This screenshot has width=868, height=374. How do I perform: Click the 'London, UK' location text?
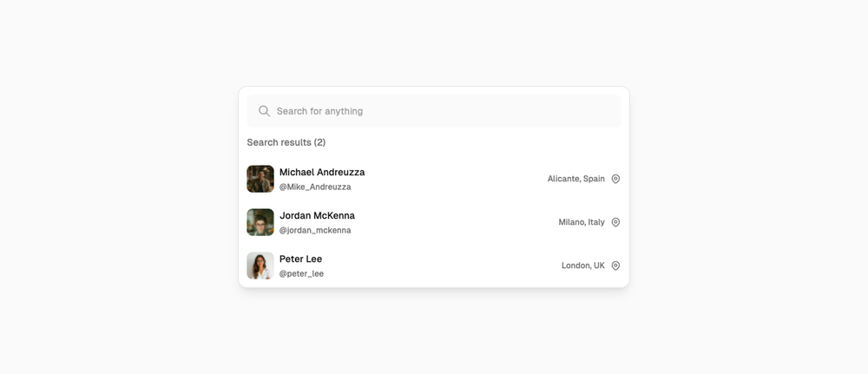tap(583, 266)
